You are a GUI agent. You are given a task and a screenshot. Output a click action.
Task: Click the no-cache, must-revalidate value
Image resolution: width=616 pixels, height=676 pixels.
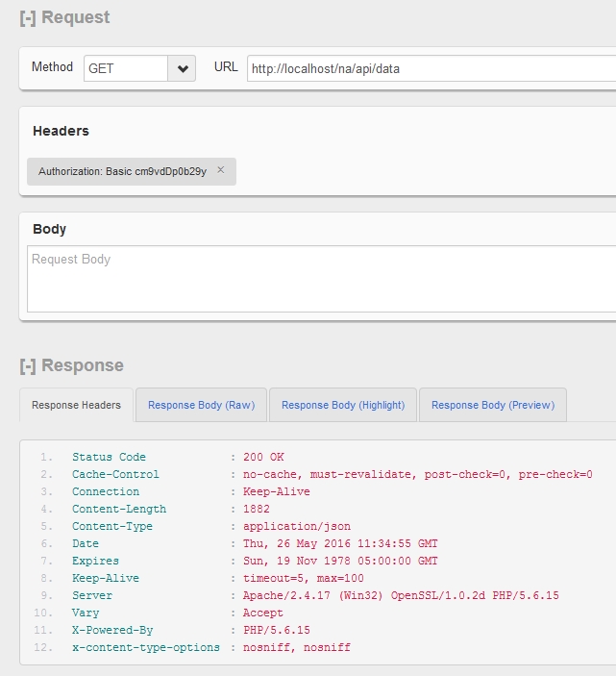417,474
